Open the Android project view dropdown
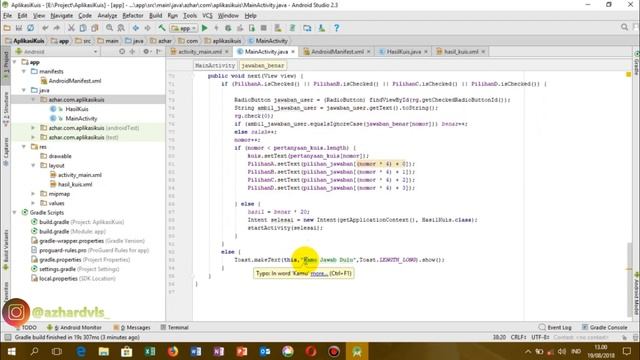 pos(57,52)
